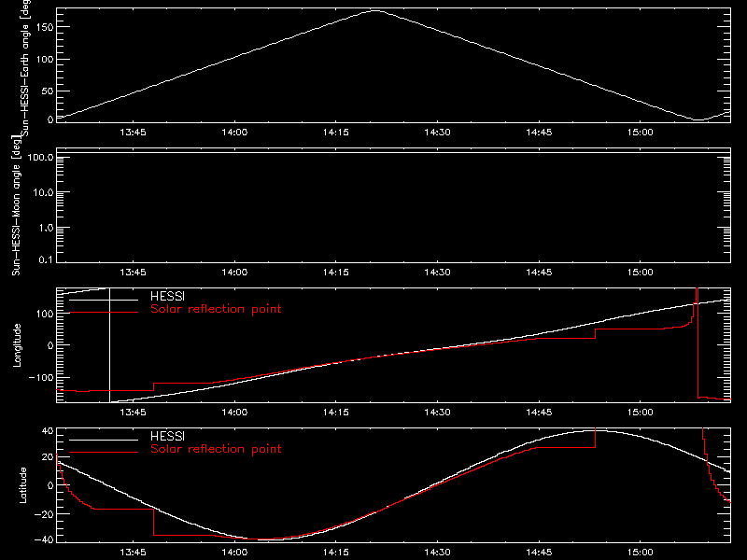The image size is (747, 560).
Task: Click the red legend line sample in Latitude plot
Action: click(x=104, y=453)
